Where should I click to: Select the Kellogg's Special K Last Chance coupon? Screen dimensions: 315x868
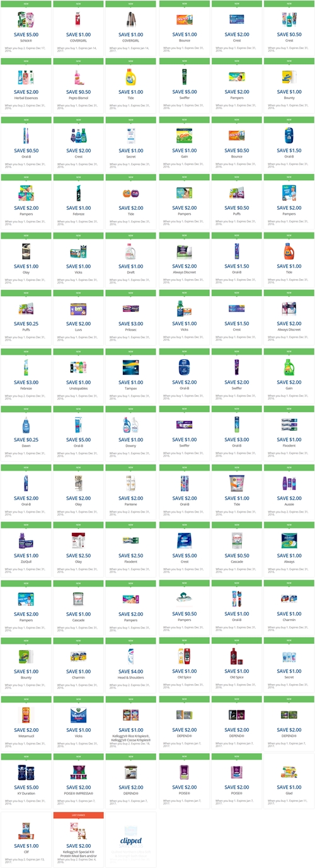click(x=78, y=839)
